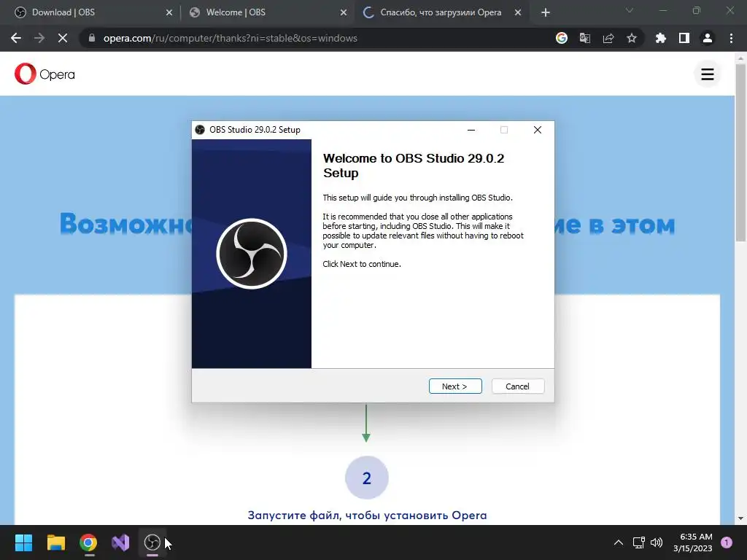
Task: Open Google Chrome from the taskbar
Action: (88, 542)
